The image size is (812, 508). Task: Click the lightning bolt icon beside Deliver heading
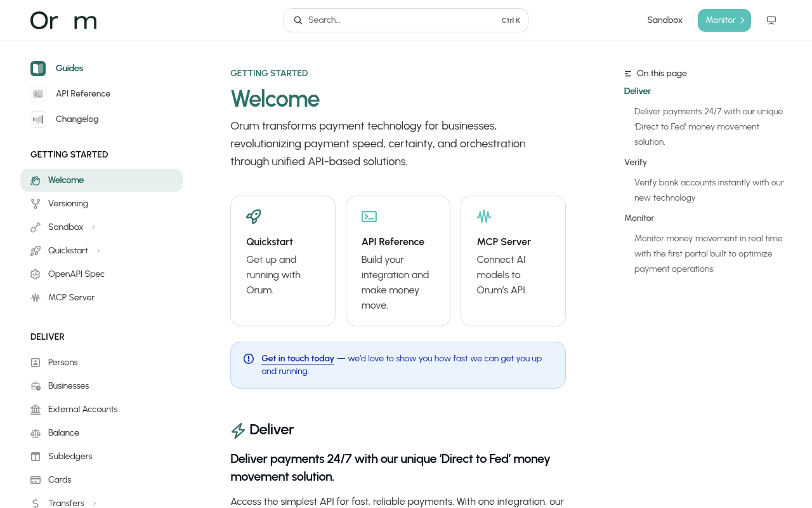click(238, 431)
